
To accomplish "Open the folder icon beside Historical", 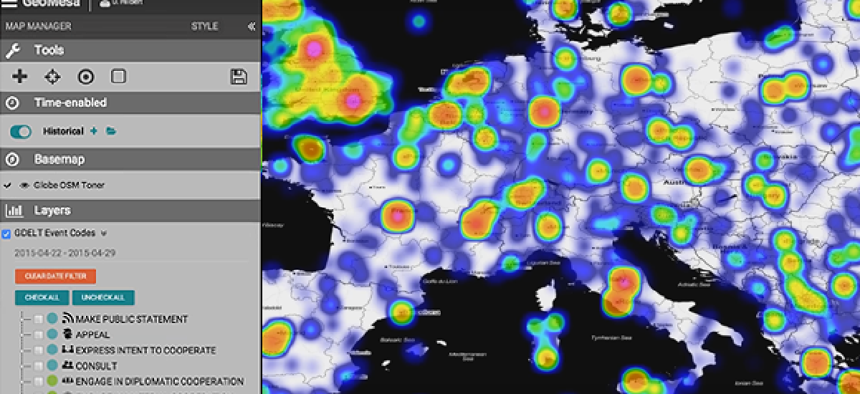I will pos(111,131).
